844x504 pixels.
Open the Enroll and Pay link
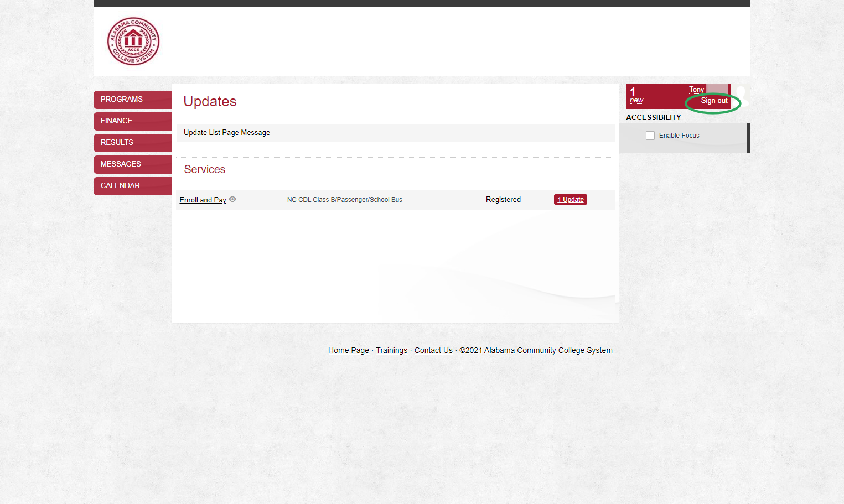[203, 200]
